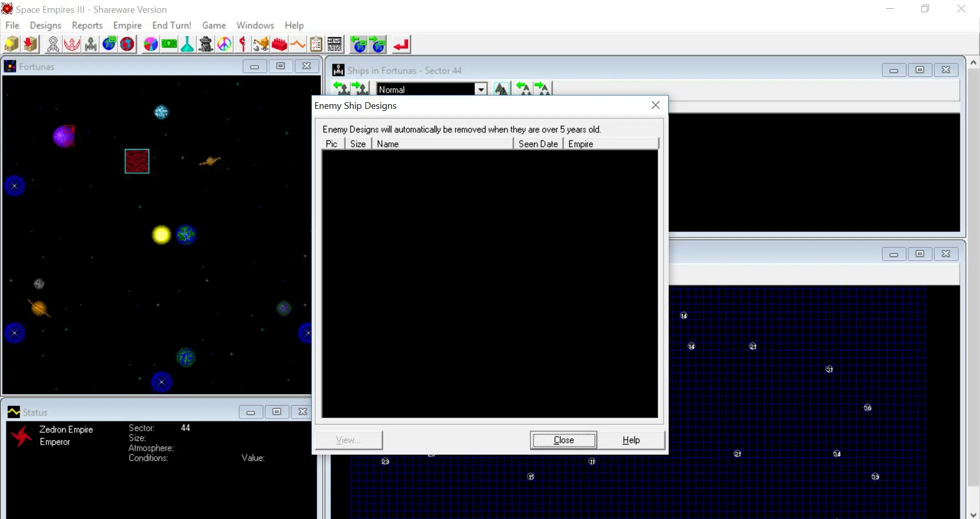
Task: Open the File menu
Action: pyautogui.click(x=12, y=25)
